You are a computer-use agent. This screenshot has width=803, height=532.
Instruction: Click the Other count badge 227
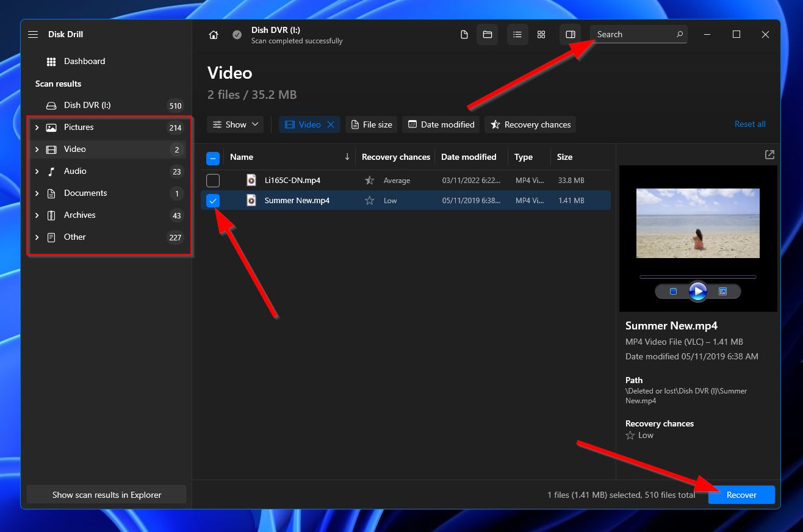[176, 237]
